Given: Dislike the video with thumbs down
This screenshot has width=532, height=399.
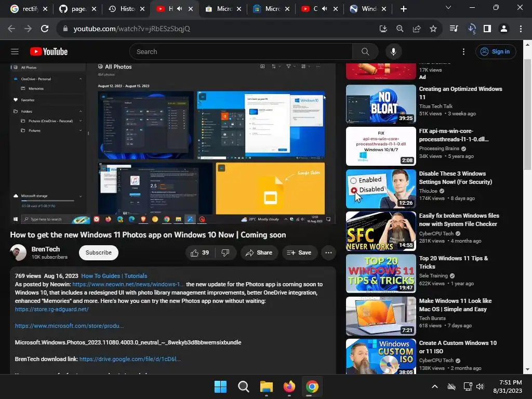Looking at the screenshot, I should (x=225, y=253).
